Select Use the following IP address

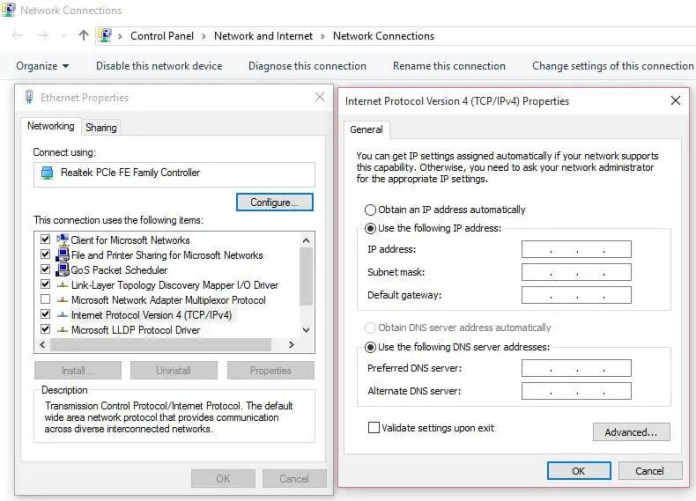pos(370,228)
